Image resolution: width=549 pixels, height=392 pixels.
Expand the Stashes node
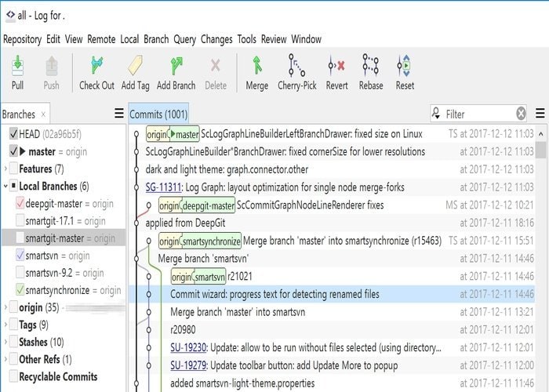point(5,342)
